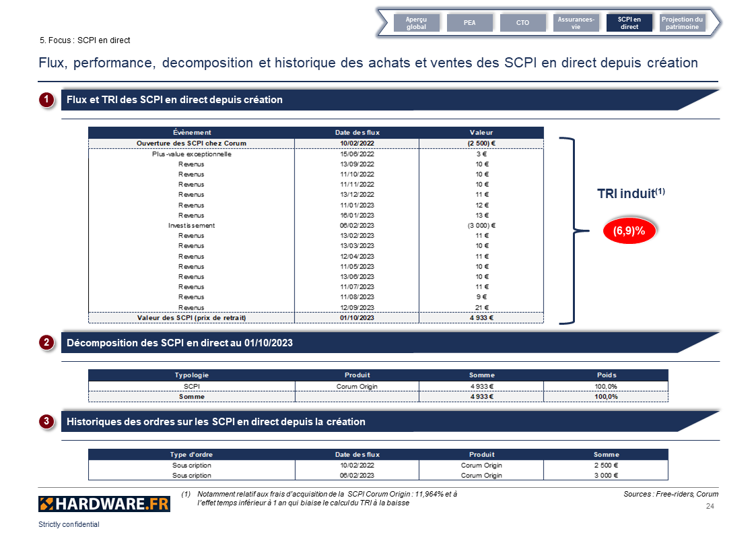The image size is (756, 535).
Task: Click the '21 €' revenue value
Action: (481, 307)
